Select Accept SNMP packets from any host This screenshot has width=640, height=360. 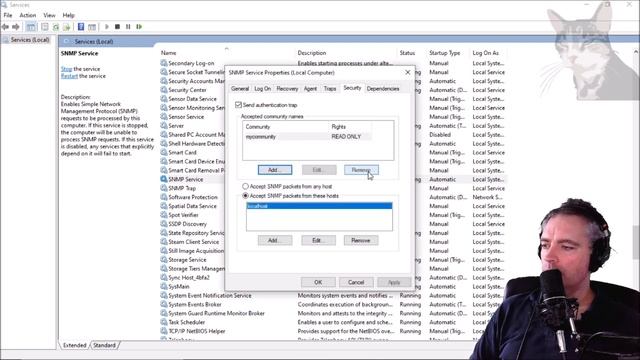click(x=245, y=186)
